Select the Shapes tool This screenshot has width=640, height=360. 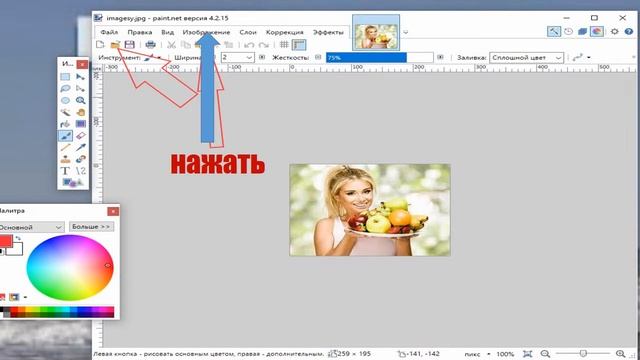pyautogui.click(x=72, y=182)
